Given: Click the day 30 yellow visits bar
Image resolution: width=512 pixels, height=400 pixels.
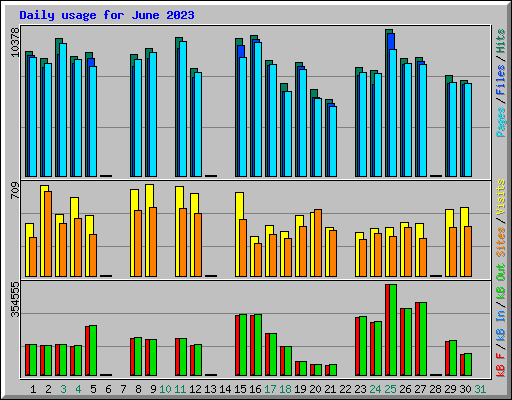Looking at the screenshot, I should point(463,242).
